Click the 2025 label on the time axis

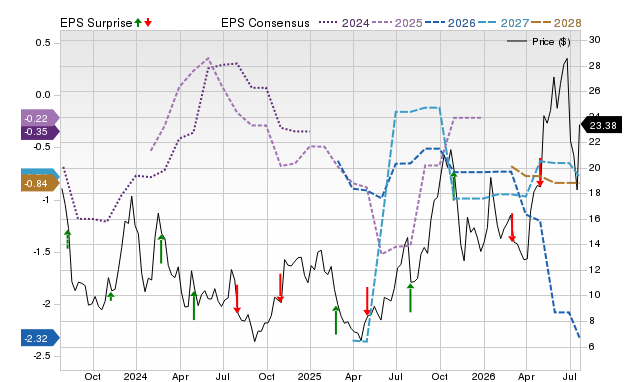coord(309,376)
